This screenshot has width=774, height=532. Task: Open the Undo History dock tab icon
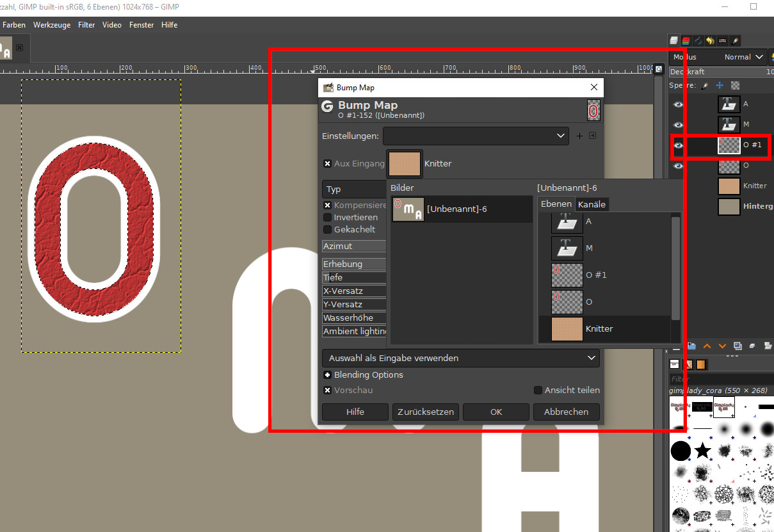710,40
